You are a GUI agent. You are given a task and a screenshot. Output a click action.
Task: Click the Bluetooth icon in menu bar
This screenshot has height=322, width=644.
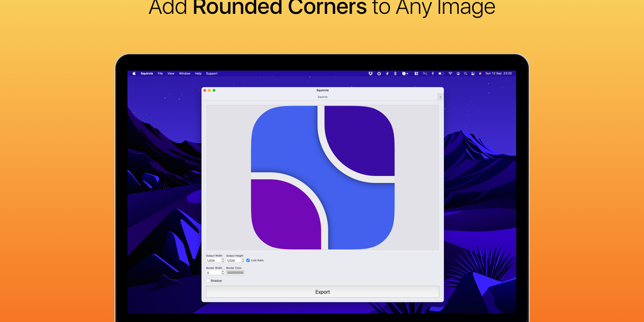[x=433, y=74]
